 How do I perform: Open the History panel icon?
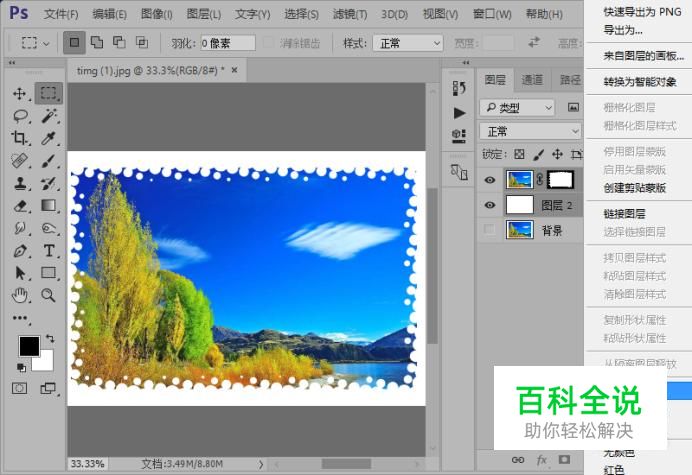pyautogui.click(x=459, y=88)
